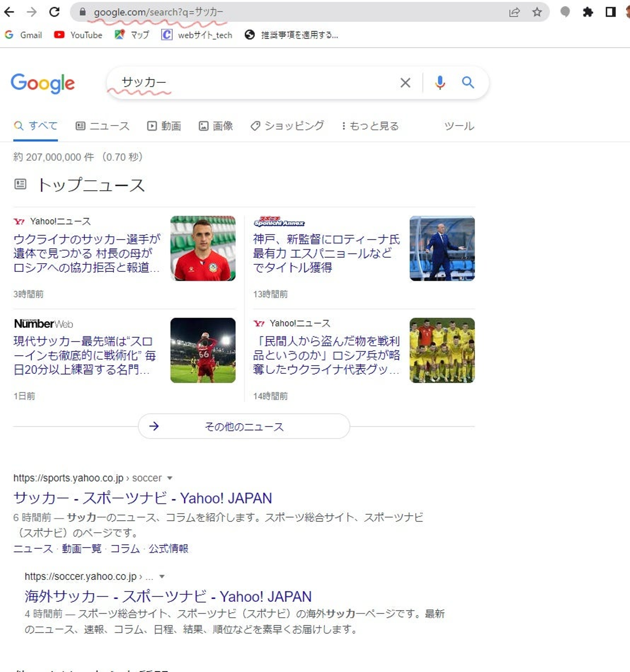Open 海外サッカー - スポーツナビ - Yahoo! JAPAN result
Screen dimensions: 630x672
click(168, 597)
